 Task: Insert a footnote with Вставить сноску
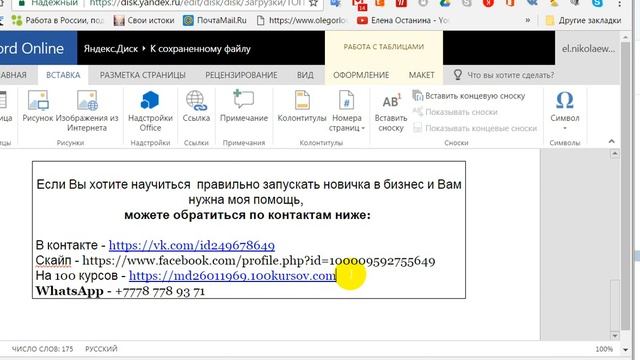391,112
